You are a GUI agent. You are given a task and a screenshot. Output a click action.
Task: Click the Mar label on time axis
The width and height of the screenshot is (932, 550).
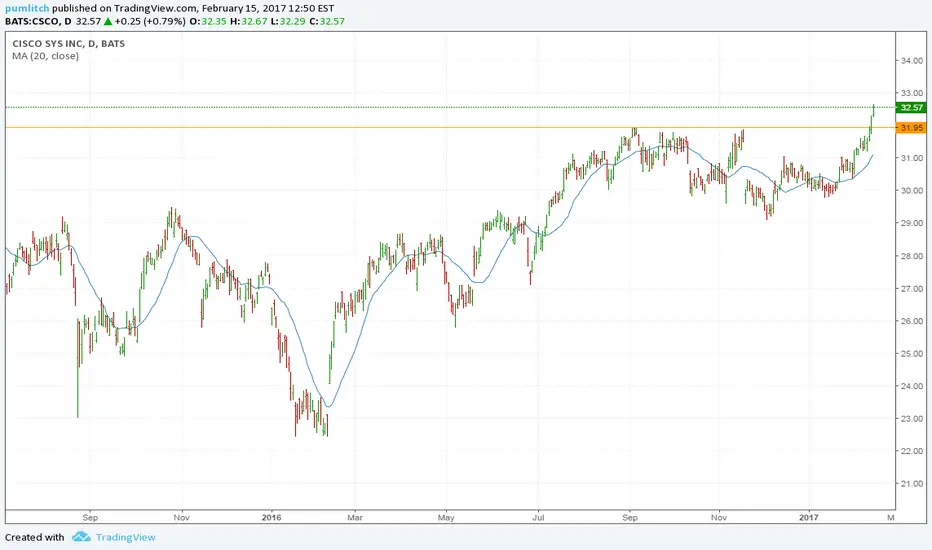point(355,517)
